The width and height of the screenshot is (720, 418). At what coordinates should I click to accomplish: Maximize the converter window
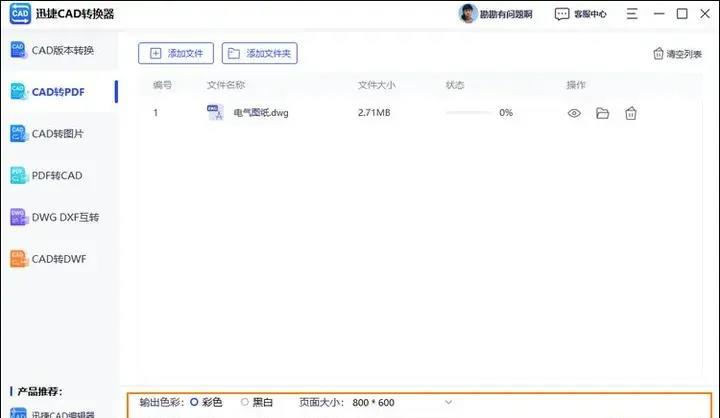coord(682,14)
